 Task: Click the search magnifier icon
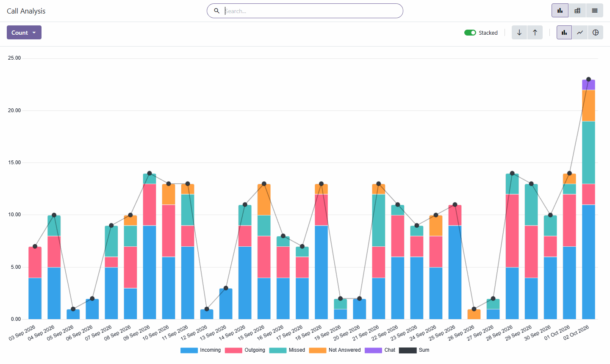point(216,11)
